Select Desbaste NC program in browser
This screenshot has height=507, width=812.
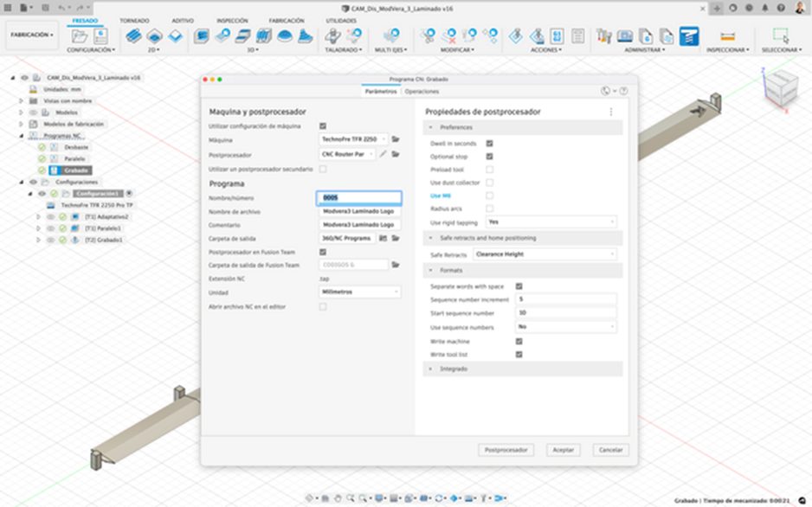click(x=76, y=147)
